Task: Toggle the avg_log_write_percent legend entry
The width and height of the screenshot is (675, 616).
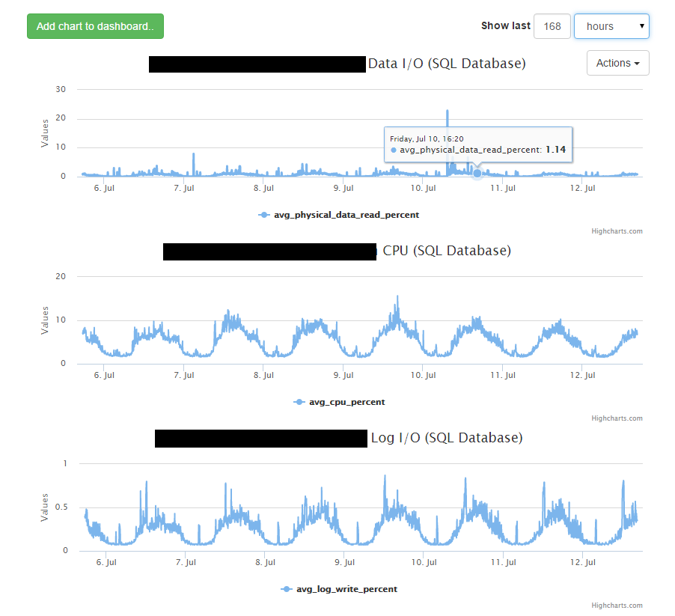Action: (346, 589)
